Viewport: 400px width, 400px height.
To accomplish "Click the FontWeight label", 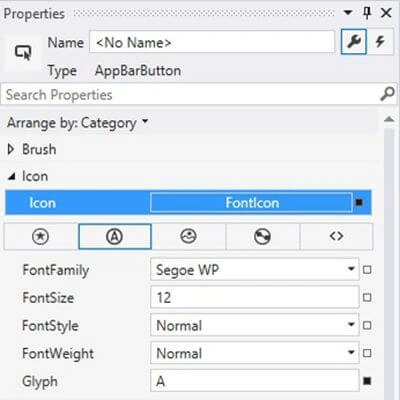I will click(58, 354).
